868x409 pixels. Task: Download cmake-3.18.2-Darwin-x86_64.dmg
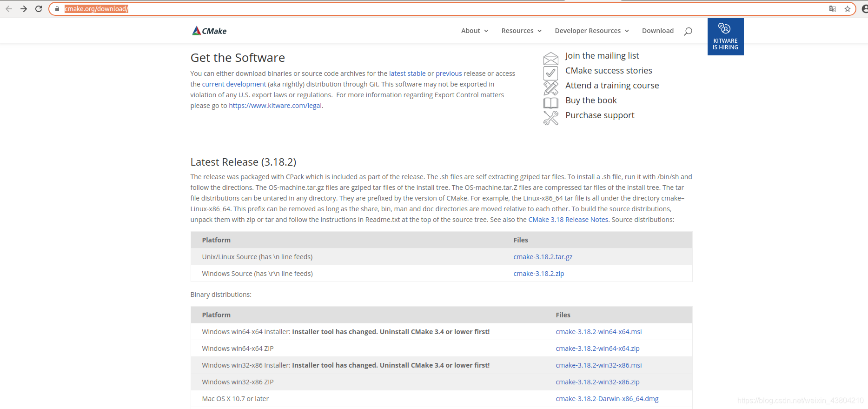tap(607, 399)
